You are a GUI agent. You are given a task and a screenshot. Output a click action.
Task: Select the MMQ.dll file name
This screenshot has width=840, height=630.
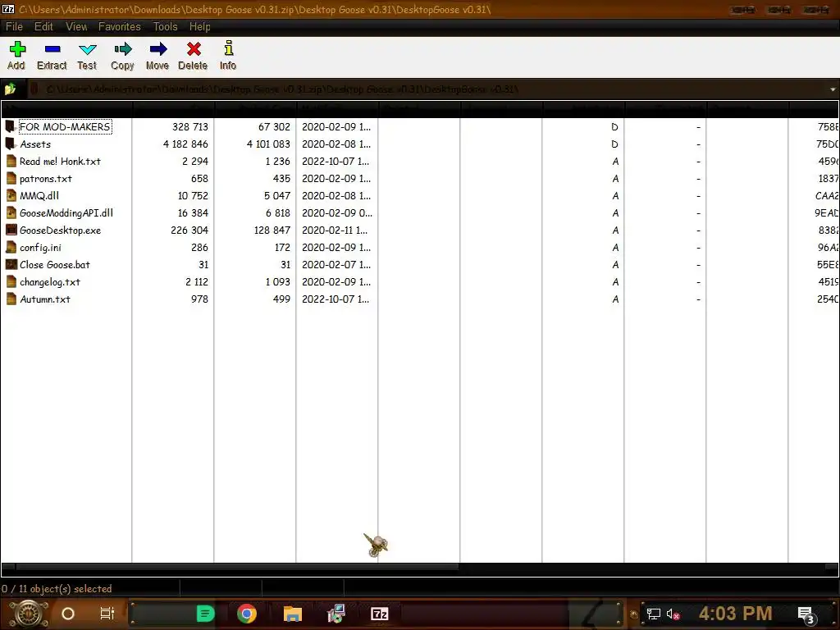[x=39, y=195]
